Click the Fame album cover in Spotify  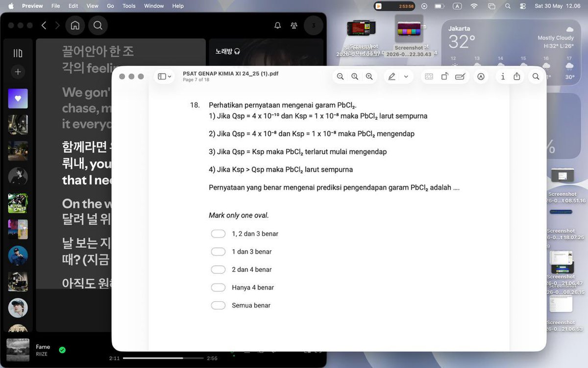(18, 350)
